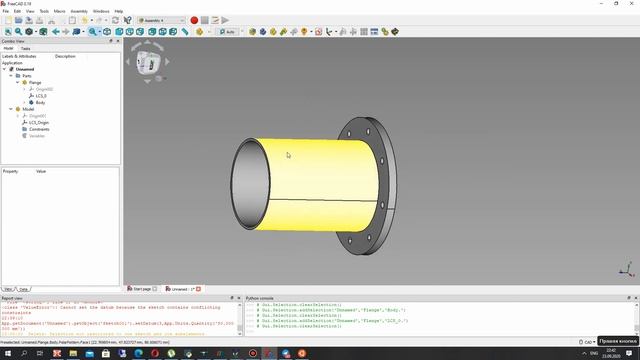Open the File menu
The image size is (640, 360).
[6, 11]
